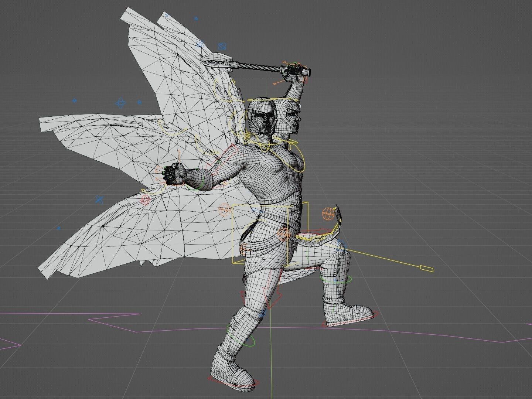
Task: Select the largest blue gimbal control left of wings
Action: 120,103
